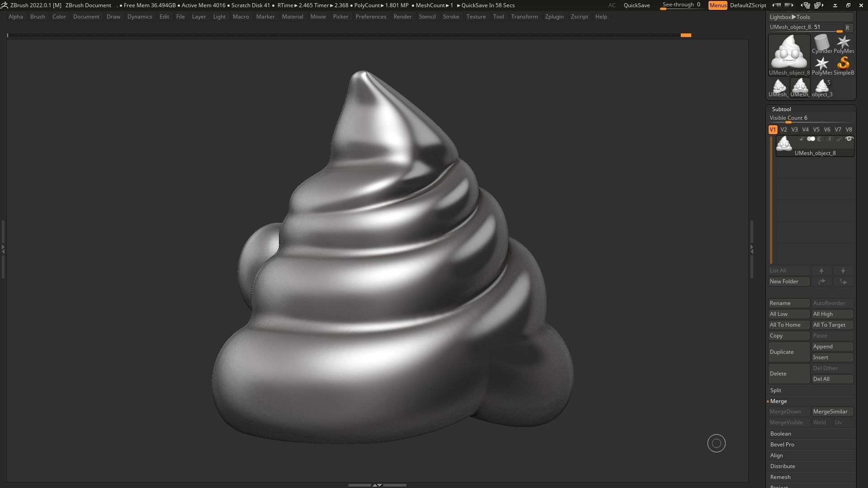This screenshot has height=488, width=868.
Task: Click the Append button
Action: pos(832,347)
